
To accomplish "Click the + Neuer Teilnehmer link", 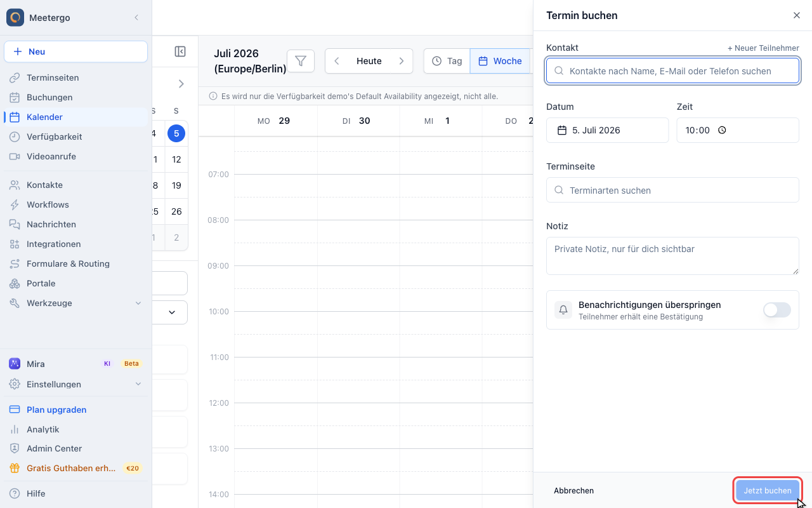I will coord(763,48).
